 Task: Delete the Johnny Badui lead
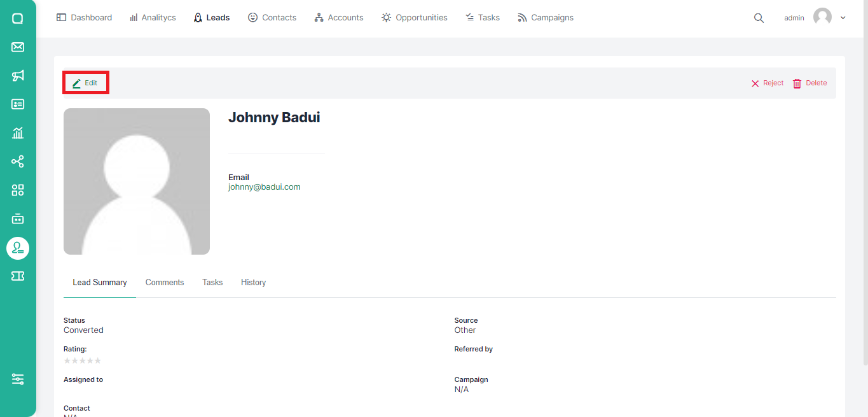(810, 83)
